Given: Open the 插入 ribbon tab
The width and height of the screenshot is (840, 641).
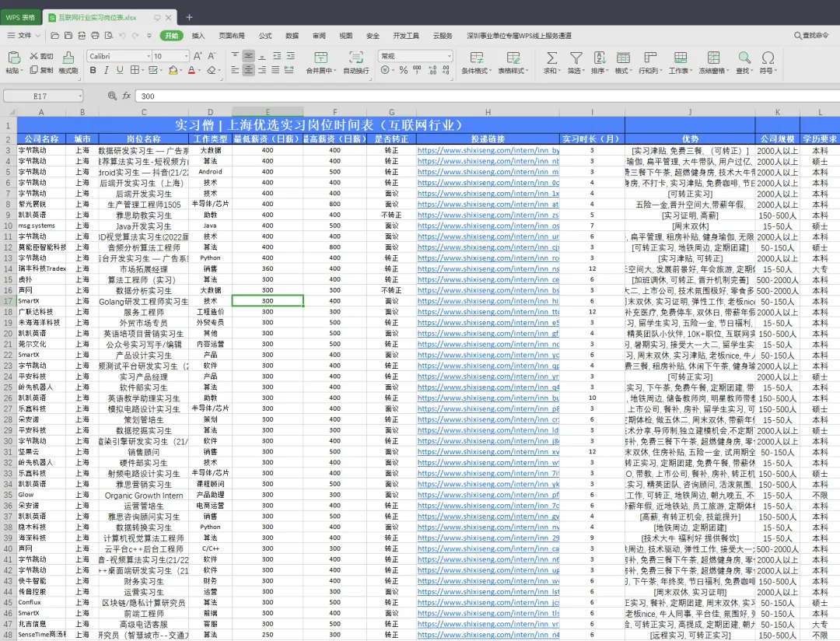Looking at the screenshot, I should [x=198, y=35].
